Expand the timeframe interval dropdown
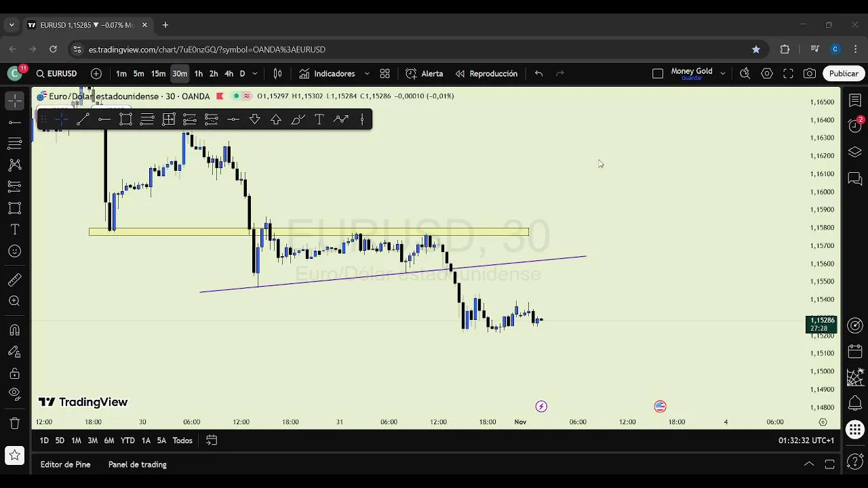Viewport: 868px width, 488px height. tap(255, 73)
